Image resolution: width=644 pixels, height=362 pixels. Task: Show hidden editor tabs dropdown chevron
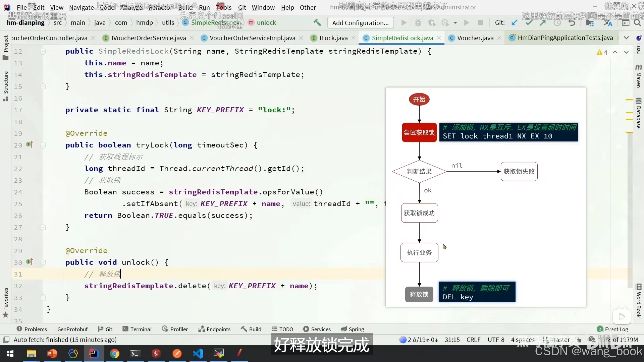626,38
